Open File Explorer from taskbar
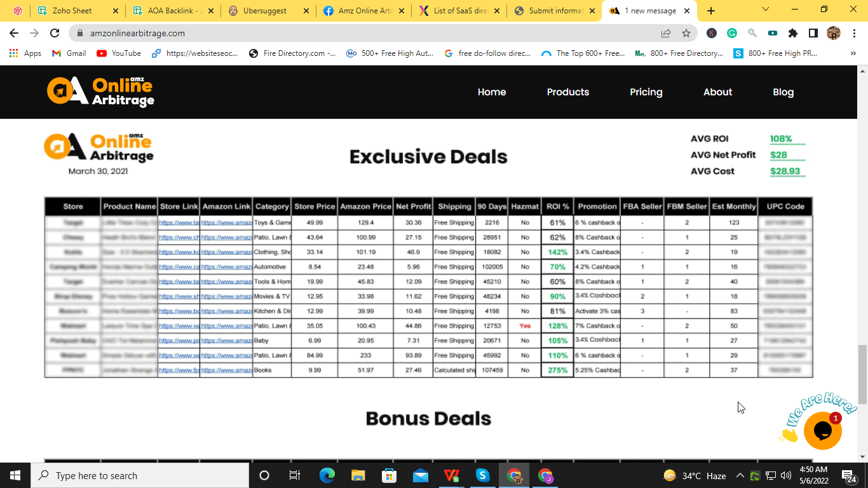Screen dimensions: 868x488 358,475
